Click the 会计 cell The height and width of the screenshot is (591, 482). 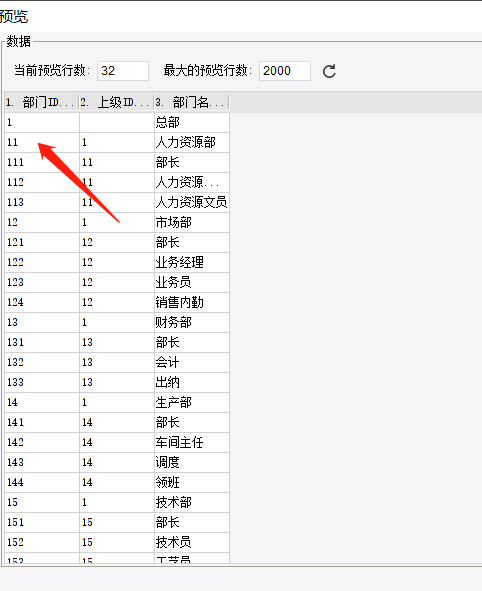[192, 362]
